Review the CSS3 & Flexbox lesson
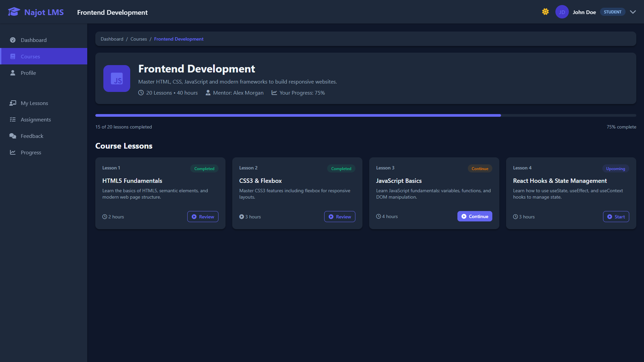The image size is (644, 362). pyautogui.click(x=340, y=217)
